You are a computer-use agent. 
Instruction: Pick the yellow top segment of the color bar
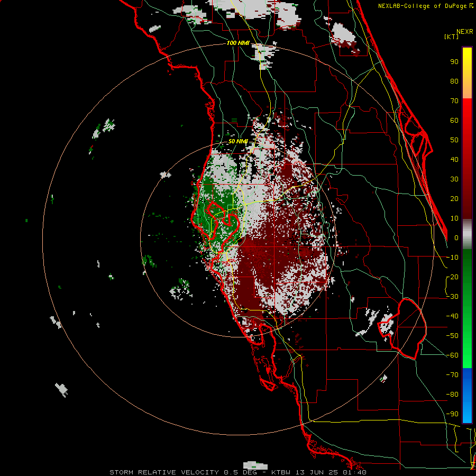point(467,73)
